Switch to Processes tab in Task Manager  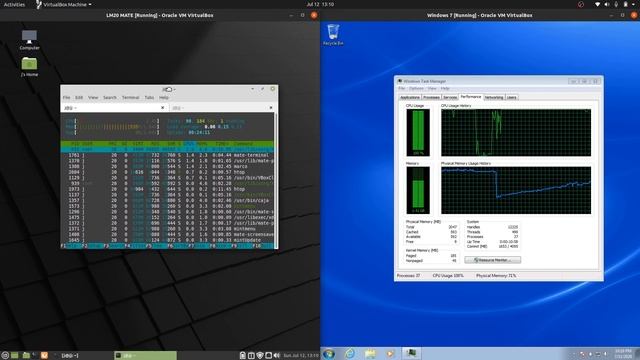[x=431, y=98]
